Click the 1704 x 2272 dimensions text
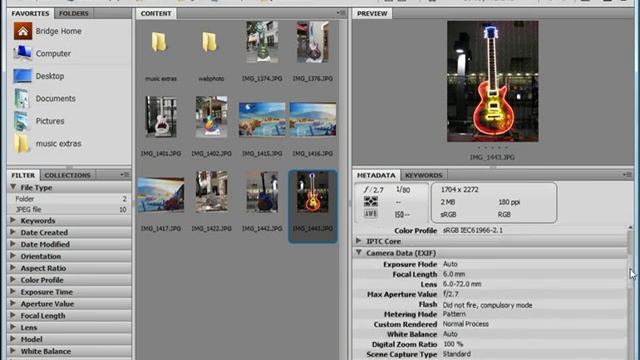 tap(460, 189)
